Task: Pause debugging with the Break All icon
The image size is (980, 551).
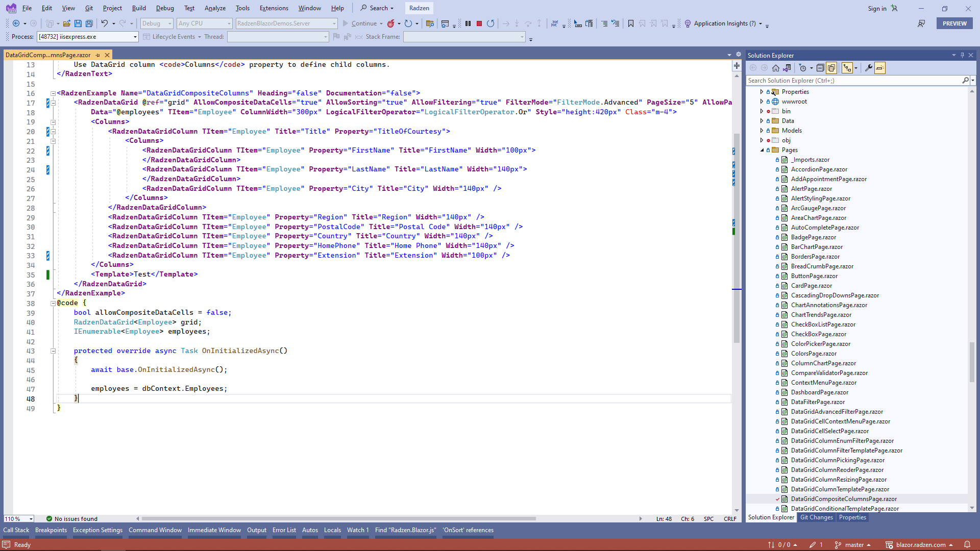Action: (468, 23)
